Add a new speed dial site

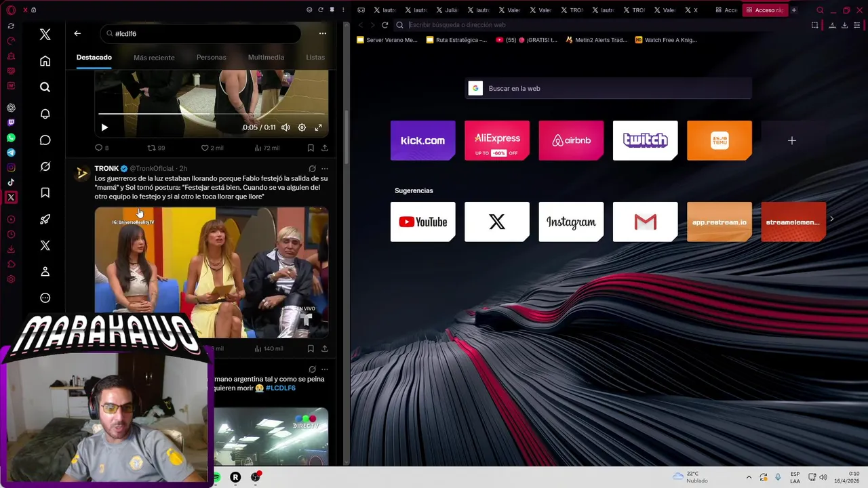click(x=791, y=140)
